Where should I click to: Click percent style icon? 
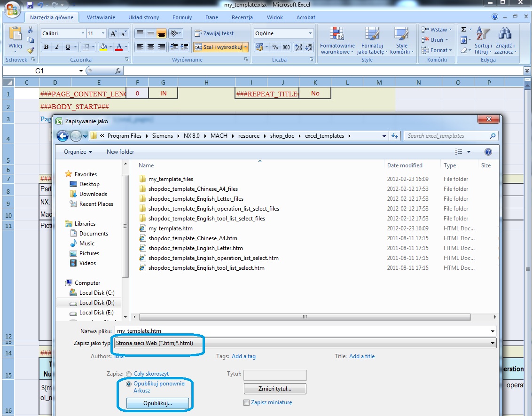(x=275, y=47)
